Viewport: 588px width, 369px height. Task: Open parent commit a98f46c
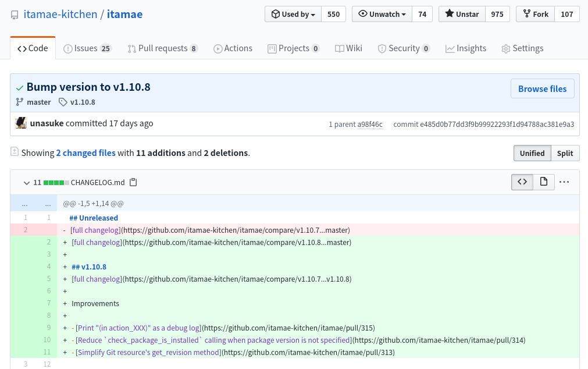coord(370,124)
